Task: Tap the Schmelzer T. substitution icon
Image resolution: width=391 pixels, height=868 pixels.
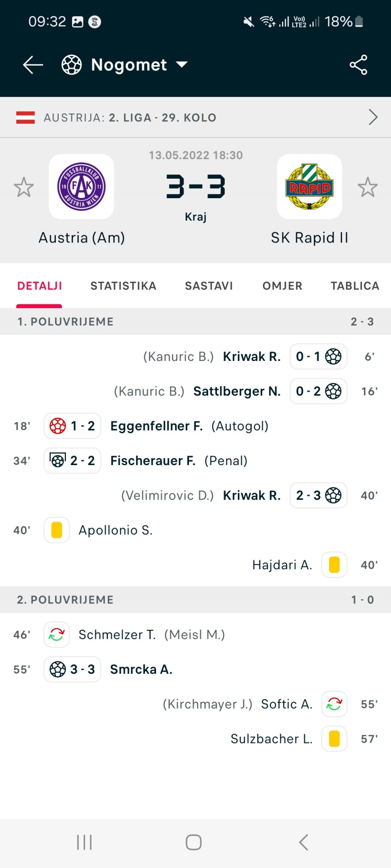Action: coord(57,634)
